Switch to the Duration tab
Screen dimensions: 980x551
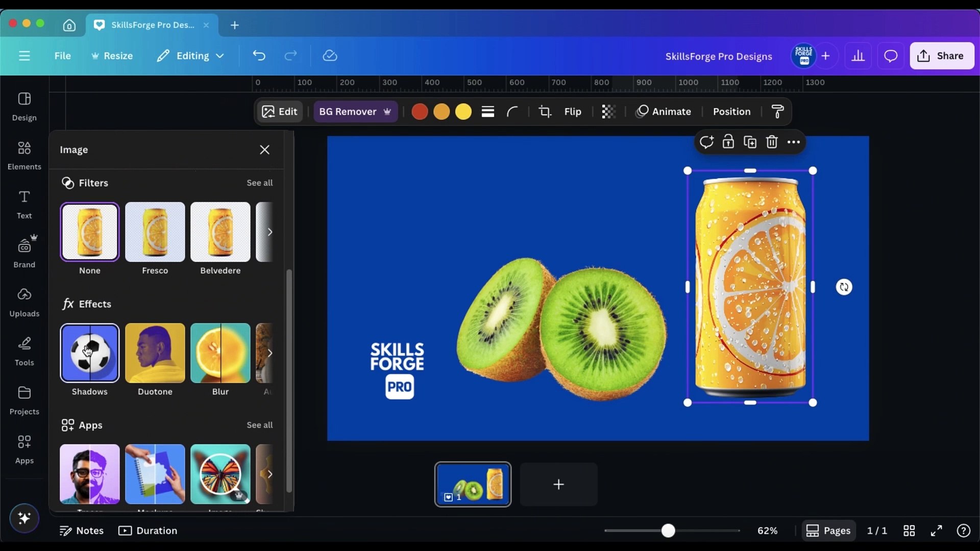(148, 531)
